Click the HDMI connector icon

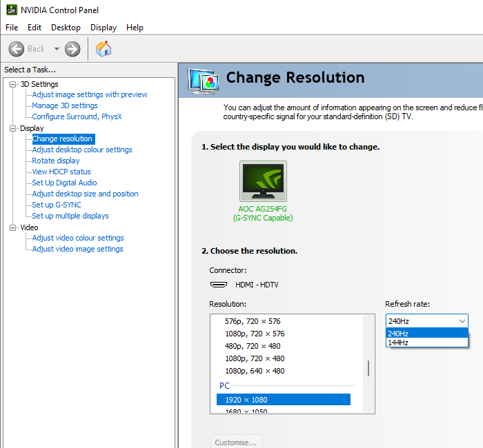click(x=219, y=285)
